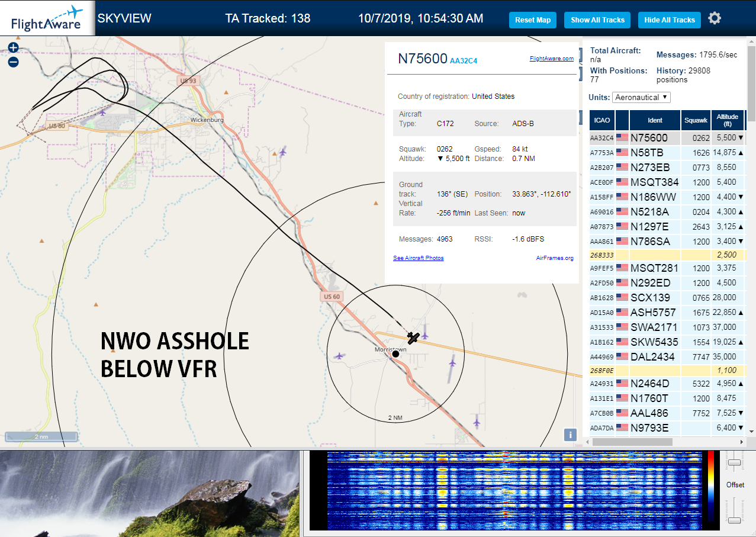Click the black receiver site marker at Morristown
This screenshot has height=537, width=756.
click(395, 353)
